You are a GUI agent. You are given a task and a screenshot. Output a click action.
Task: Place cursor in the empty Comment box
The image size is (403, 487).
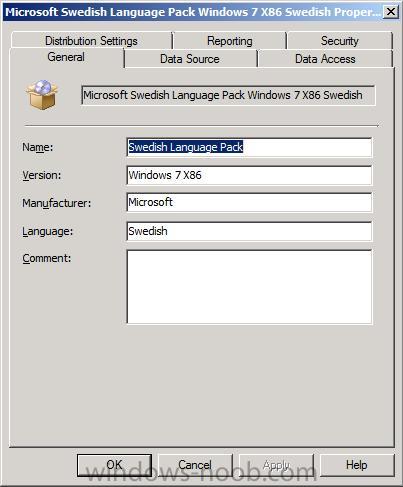(x=249, y=287)
